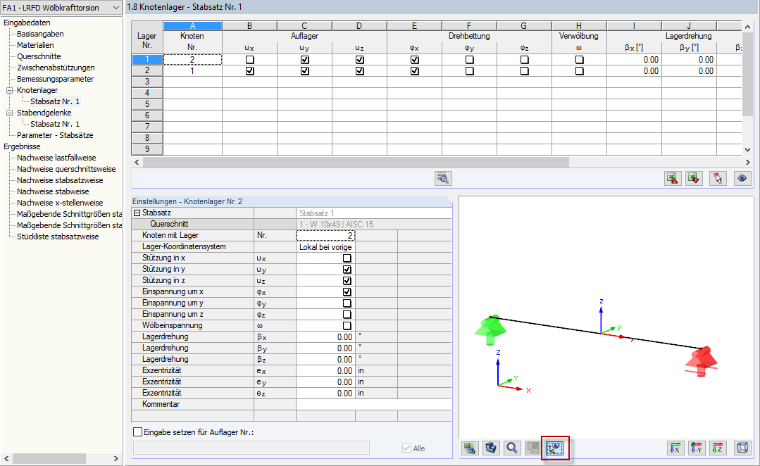
Task: Click the zoom magnifier icon below the preview
Action: point(511,448)
